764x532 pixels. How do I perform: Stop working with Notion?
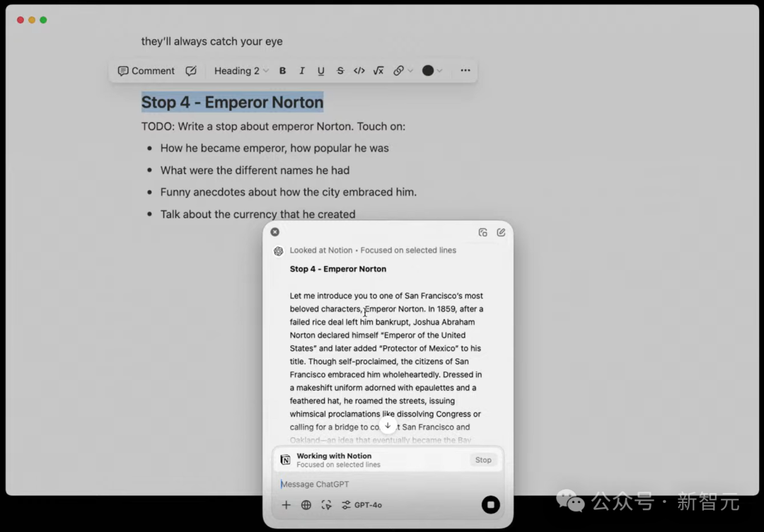click(x=483, y=460)
